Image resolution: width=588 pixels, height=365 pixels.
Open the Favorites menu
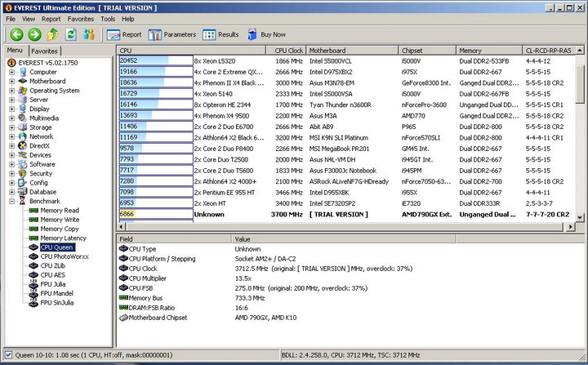click(x=81, y=19)
